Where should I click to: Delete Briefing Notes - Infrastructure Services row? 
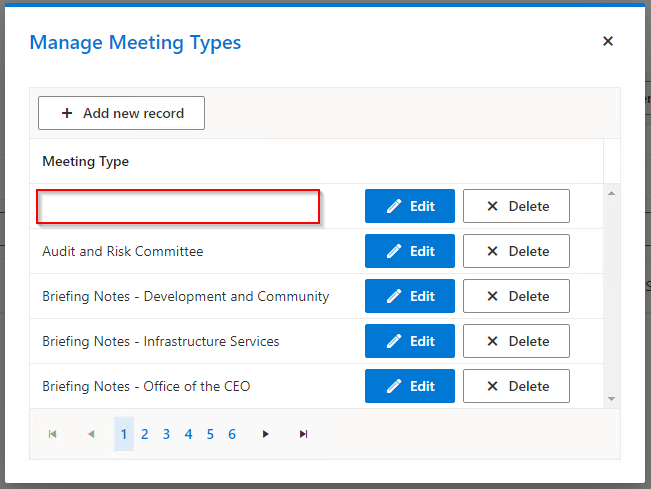tap(516, 341)
